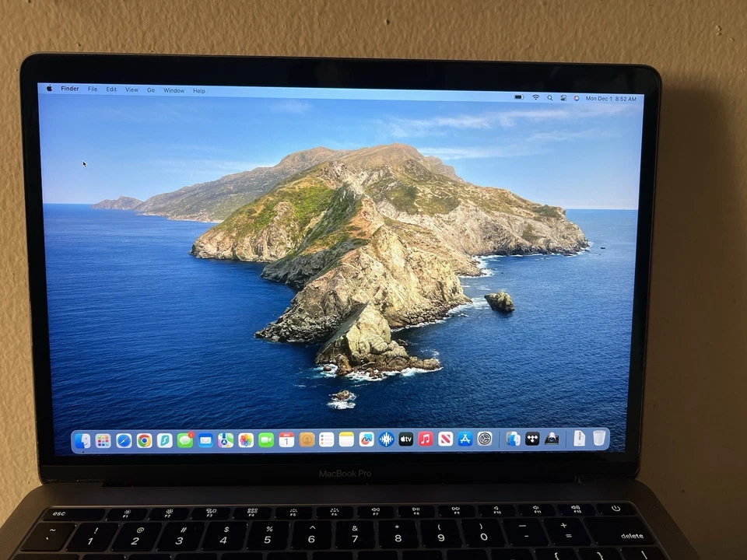Launch the Notes app

point(345,439)
